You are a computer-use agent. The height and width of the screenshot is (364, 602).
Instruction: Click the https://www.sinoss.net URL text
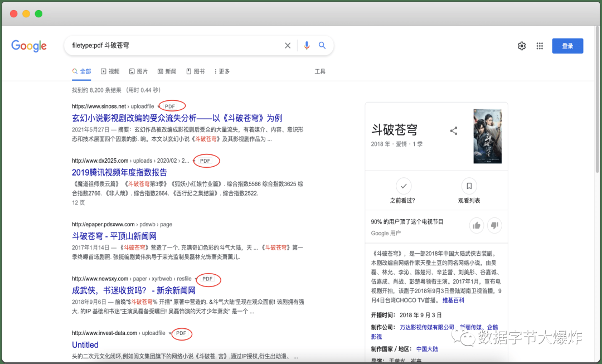pyautogui.click(x=99, y=106)
